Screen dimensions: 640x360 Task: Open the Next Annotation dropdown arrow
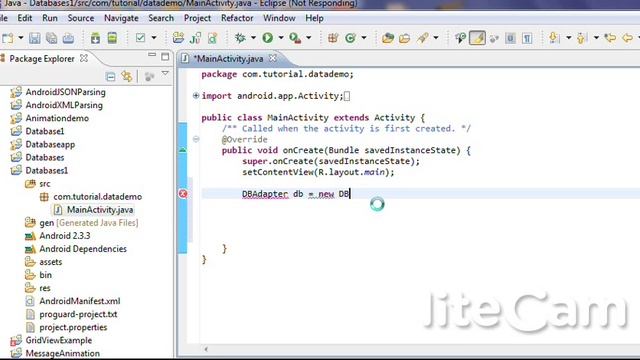[x=568, y=38]
